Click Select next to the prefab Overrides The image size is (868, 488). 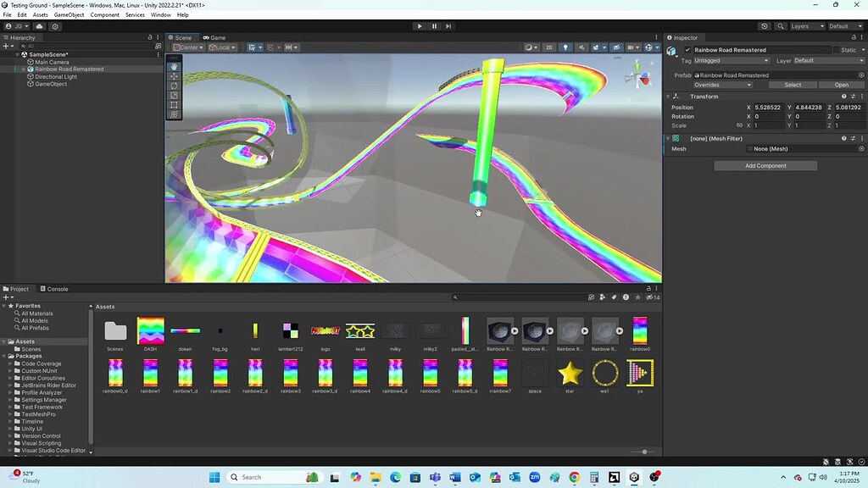[x=792, y=85]
